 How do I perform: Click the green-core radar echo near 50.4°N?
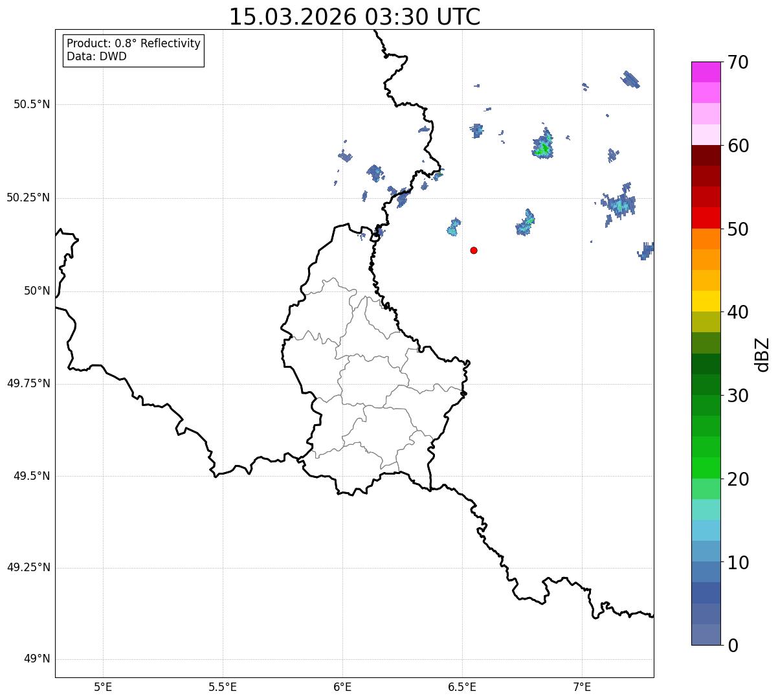pyautogui.click(x=544, y=144)
